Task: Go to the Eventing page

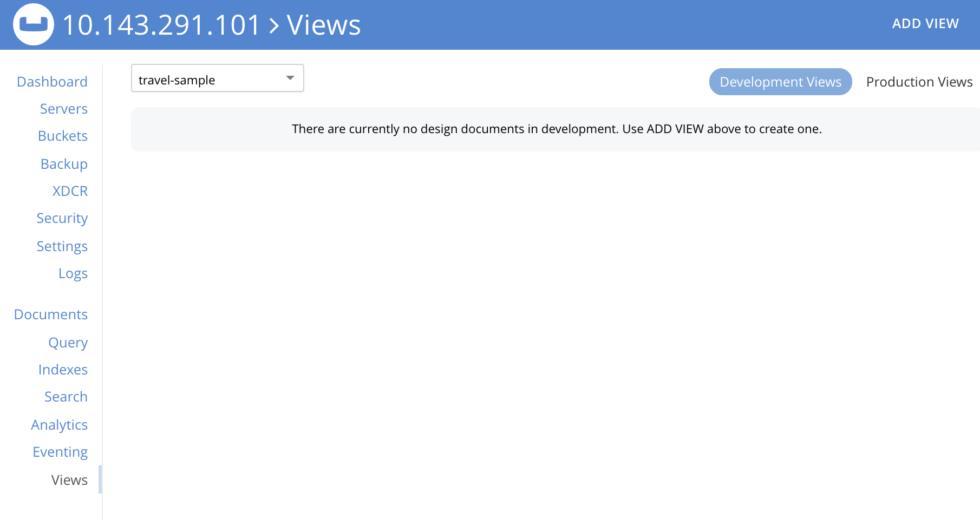Action: [x=60, y=452]
